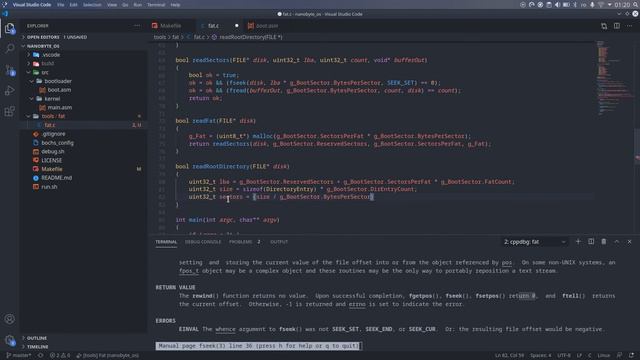Open the Manage gear icon
The height and width of the screenshot is (360, 640).
[x=9, y=340]
